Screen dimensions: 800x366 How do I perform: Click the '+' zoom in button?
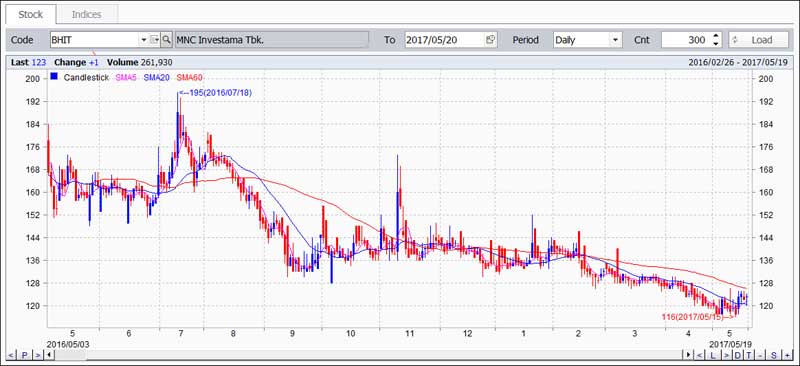(787, 355)
